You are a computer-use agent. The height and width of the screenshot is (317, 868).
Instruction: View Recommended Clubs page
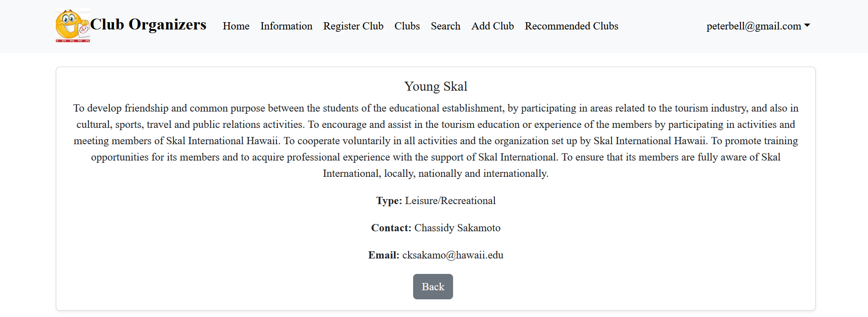(571, 26)
